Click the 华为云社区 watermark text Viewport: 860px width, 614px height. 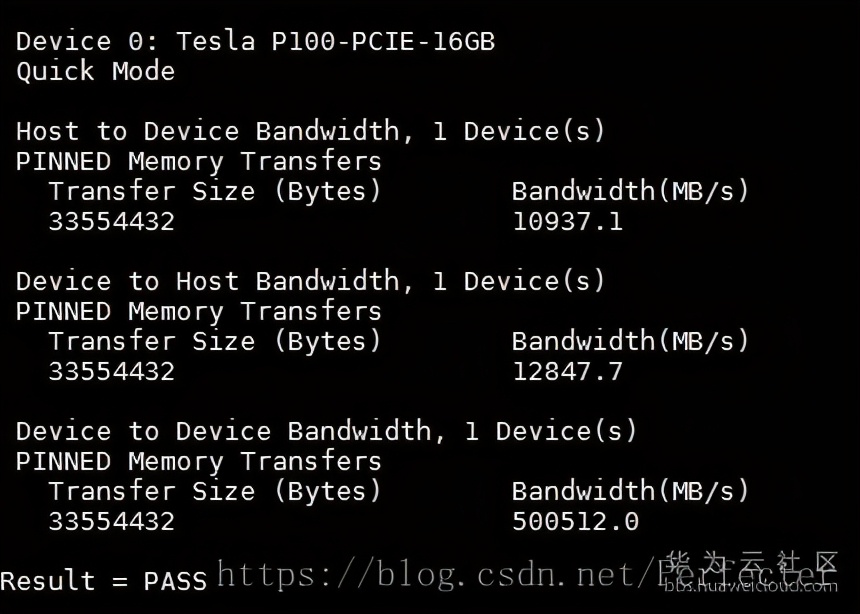(x=751, y=563)
